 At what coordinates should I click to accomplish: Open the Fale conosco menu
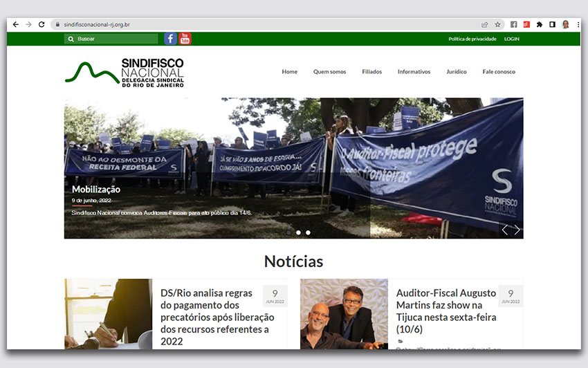499,72
